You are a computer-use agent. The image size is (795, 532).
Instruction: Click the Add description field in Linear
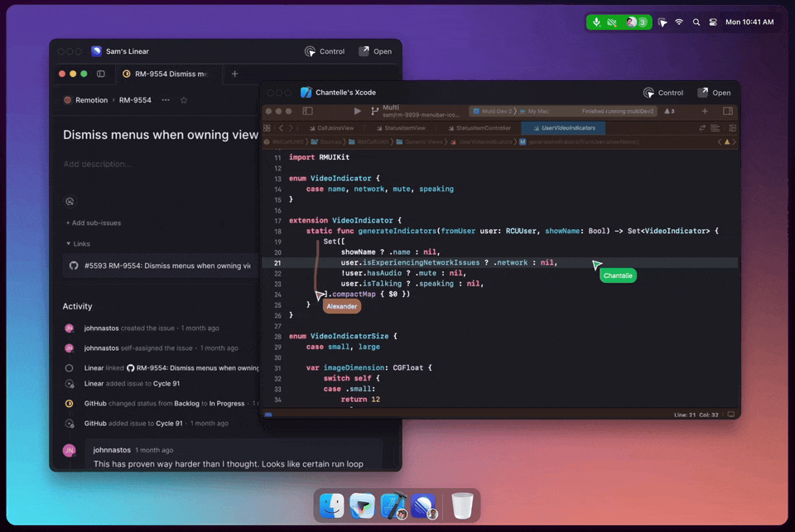(98, 164)
